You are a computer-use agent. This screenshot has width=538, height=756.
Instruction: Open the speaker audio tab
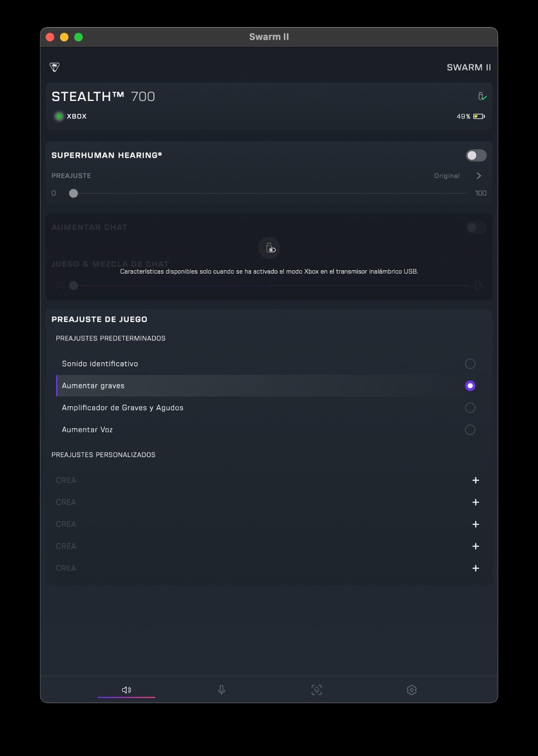[126, 690]
